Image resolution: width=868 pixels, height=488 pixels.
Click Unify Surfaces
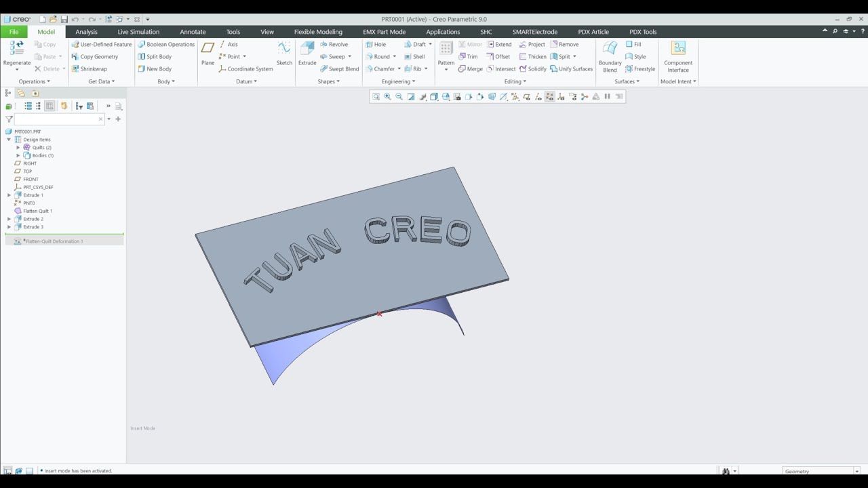pyautogui.click(x=571, y=68)
